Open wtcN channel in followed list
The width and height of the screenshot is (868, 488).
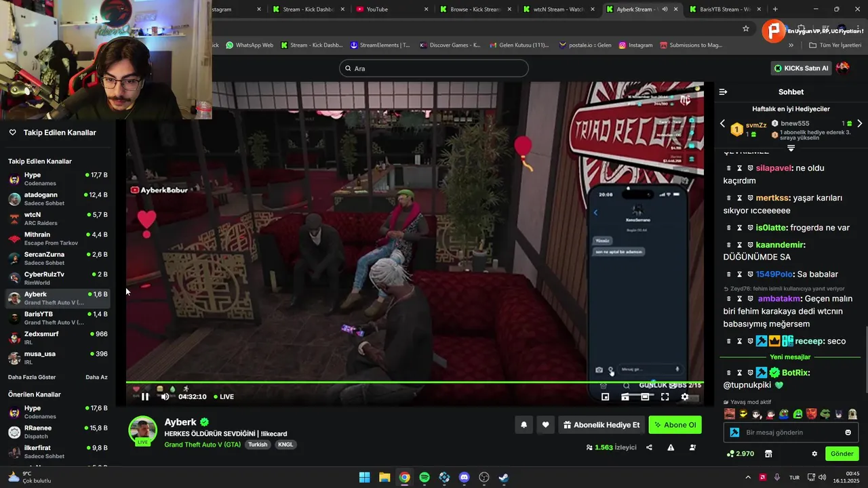58,218
